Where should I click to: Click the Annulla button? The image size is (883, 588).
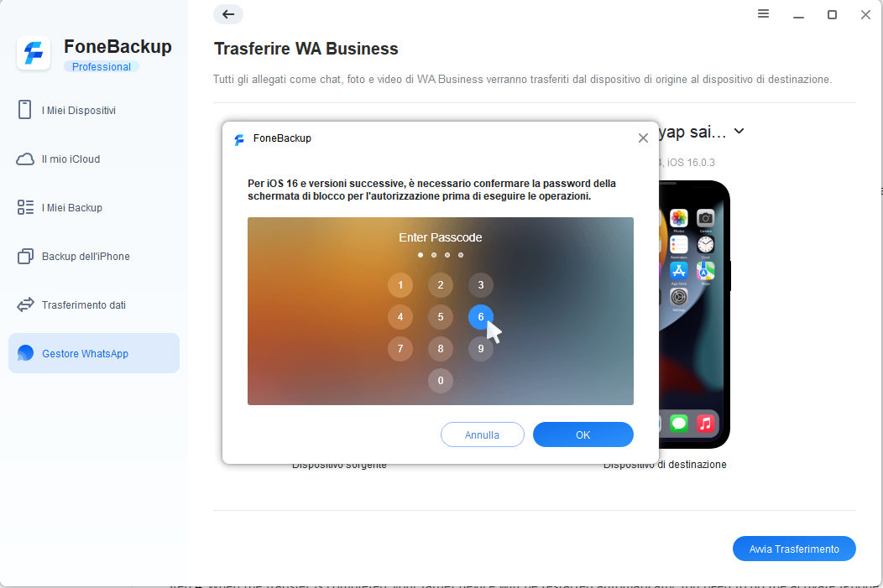(482, 434)
